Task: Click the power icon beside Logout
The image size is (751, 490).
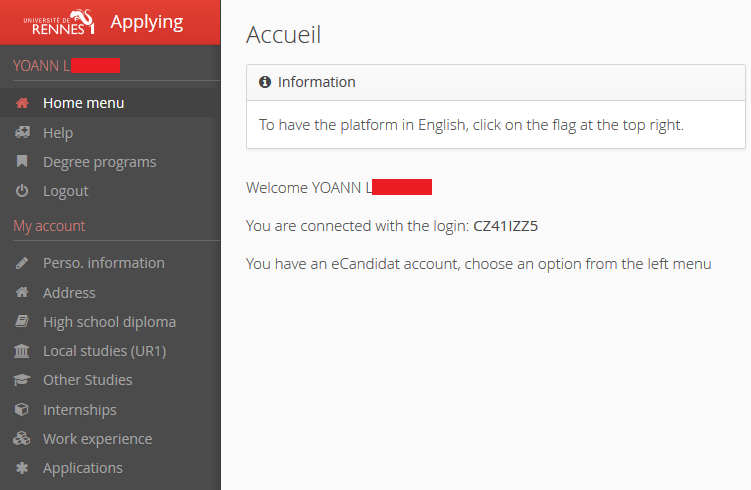Action: [x=22, y=191]
